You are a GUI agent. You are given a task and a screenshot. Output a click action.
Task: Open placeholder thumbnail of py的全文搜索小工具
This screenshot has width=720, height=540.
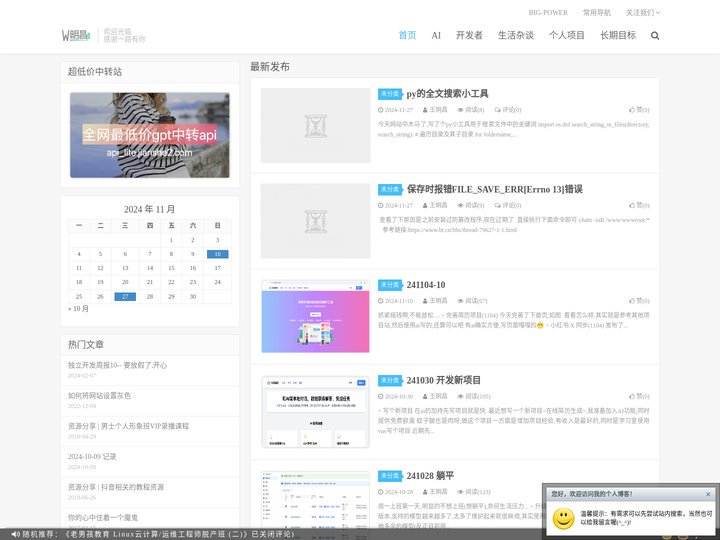point(315,125)
